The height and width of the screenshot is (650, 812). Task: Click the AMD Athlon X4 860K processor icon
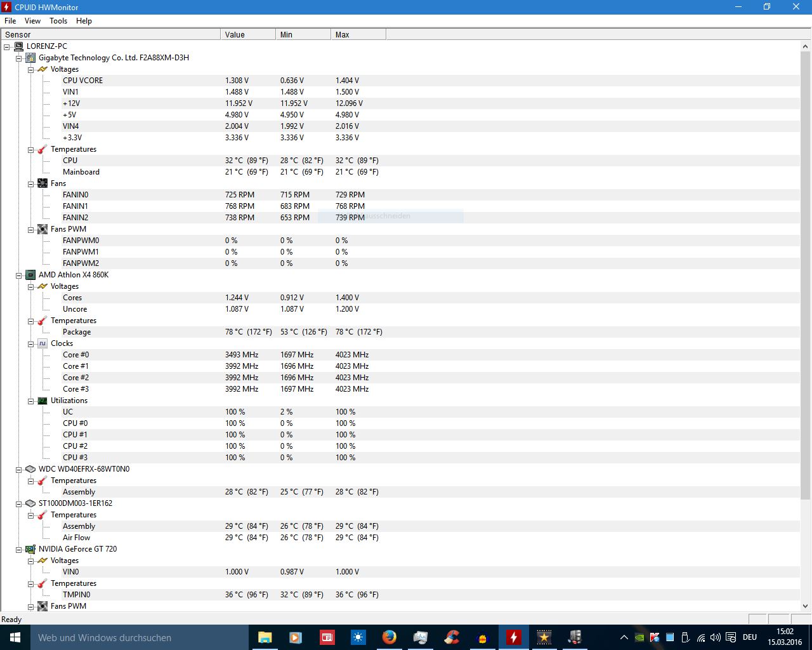(x=30, y=275)
